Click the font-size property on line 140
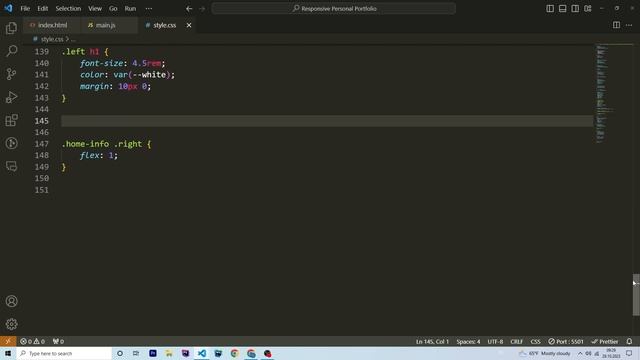This screenshot has width=640, height=360. pos(101,63)
